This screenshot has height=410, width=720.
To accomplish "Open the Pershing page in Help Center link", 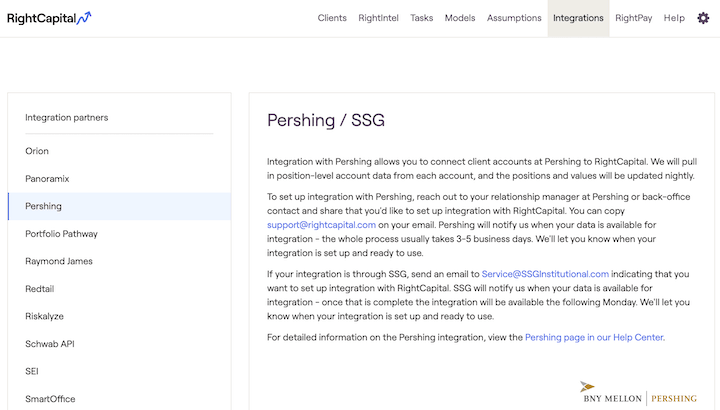I will pyautogui.click(x=594, y=337).
